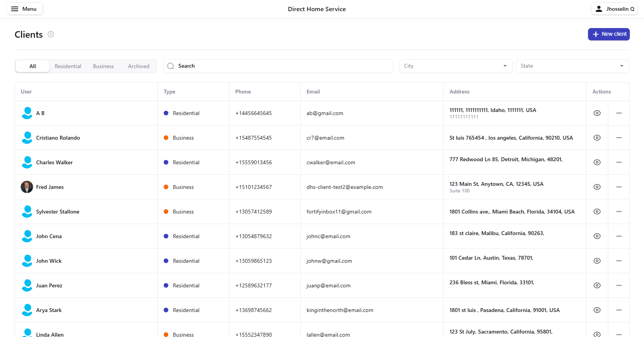Open the hamburger Menu button

click(x=25, y=9)
